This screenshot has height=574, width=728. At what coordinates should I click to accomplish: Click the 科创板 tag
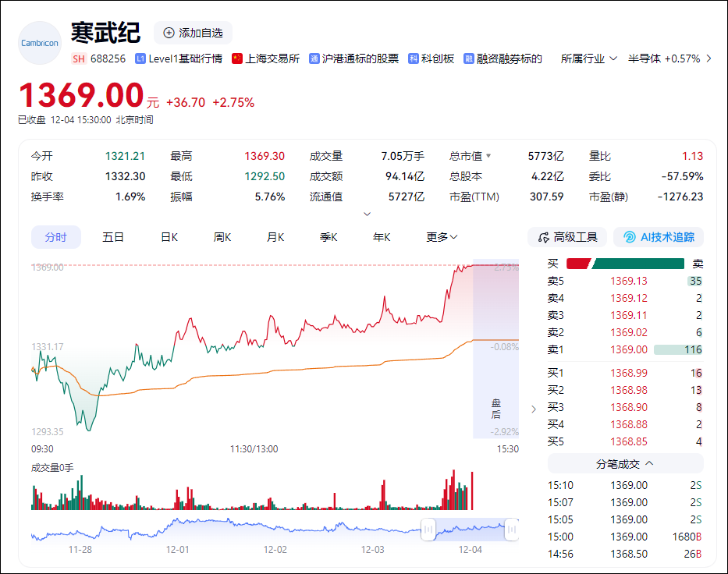[x=438, y=59]
